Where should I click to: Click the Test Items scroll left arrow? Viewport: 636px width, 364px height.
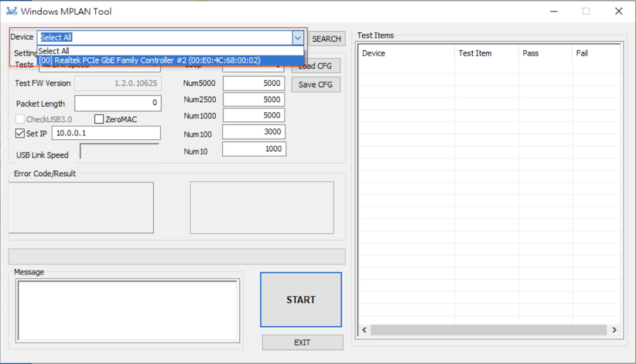click(x=364, y=330)
